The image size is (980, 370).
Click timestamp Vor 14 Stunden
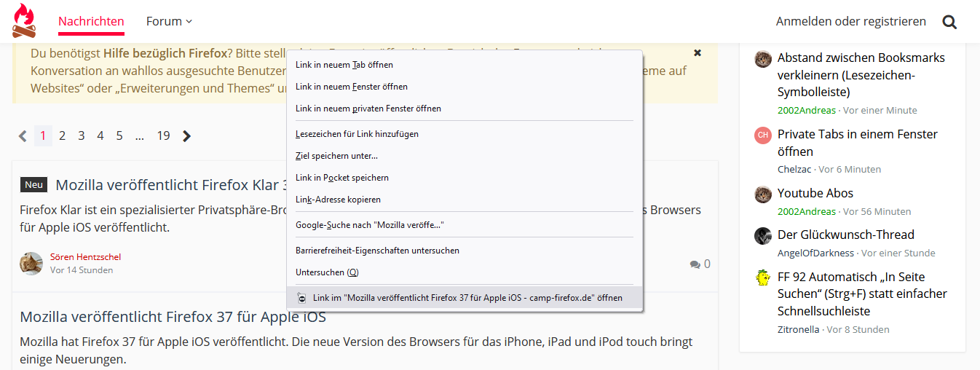82,269
